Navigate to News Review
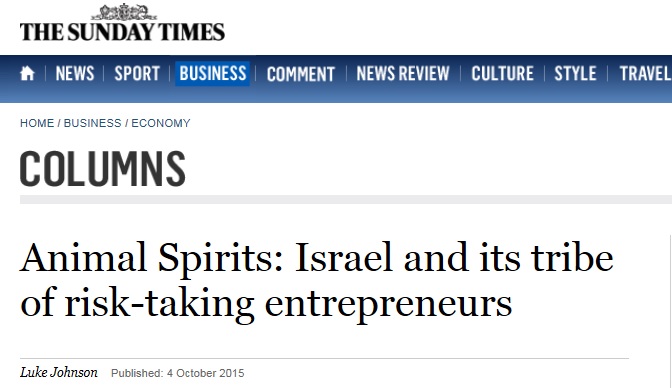672x388 pixels. click(402, 73)
